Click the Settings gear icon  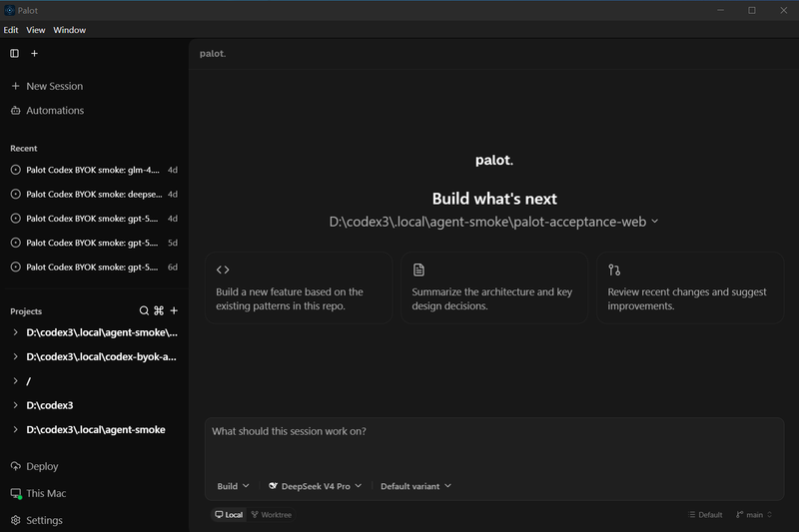click(x=16, y=520)
